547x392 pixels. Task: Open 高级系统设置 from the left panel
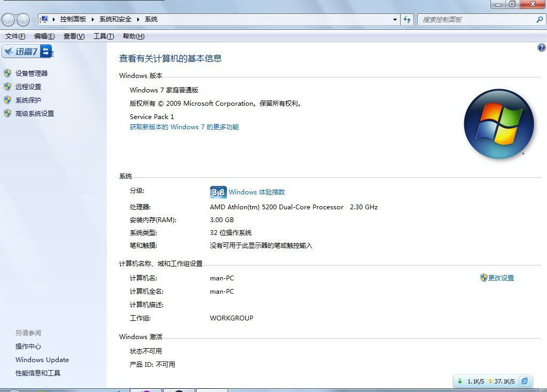pos(35,113)
